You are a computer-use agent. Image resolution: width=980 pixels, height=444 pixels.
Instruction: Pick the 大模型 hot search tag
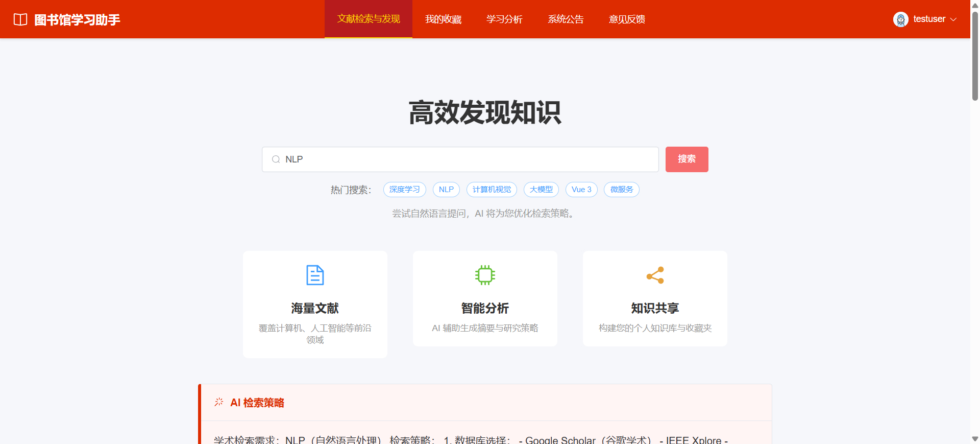click(541, 190)
